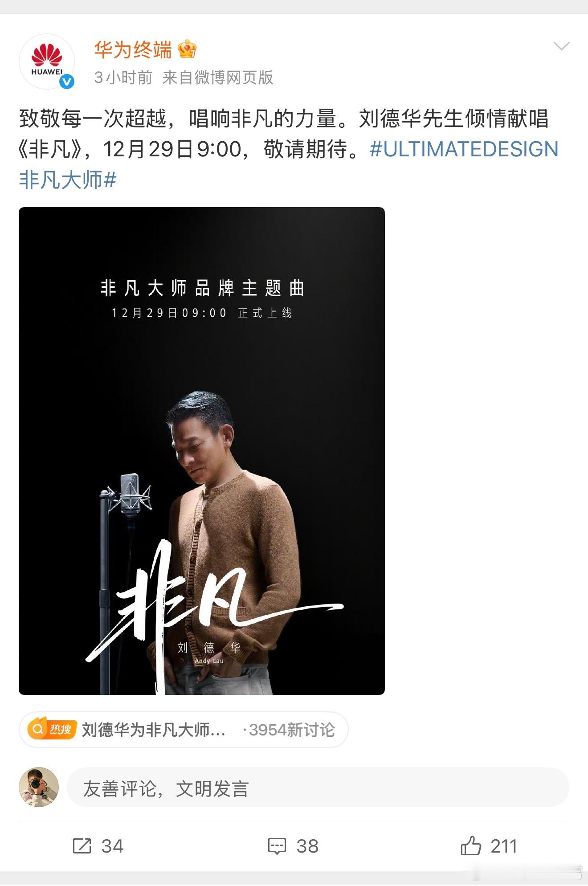Click the comment bubble icon
The width and height of the screenshot is (588, 886).
coord(277,846)
